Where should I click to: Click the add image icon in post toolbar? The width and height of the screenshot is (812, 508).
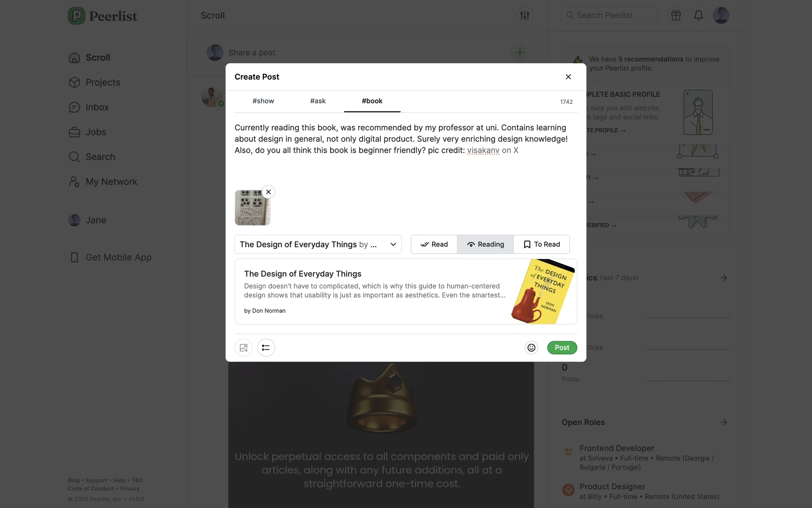[x=244, y=348]
